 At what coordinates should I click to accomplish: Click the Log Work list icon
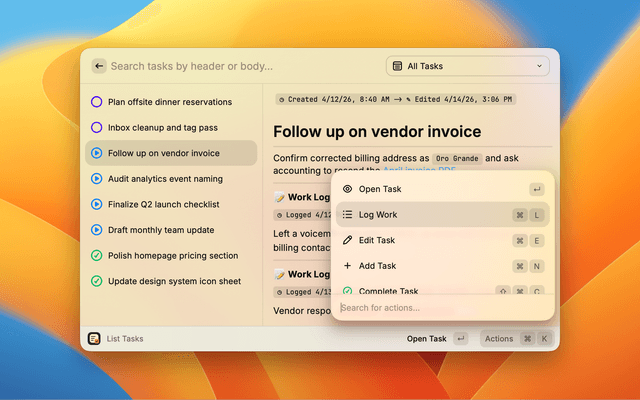point(347,215)
